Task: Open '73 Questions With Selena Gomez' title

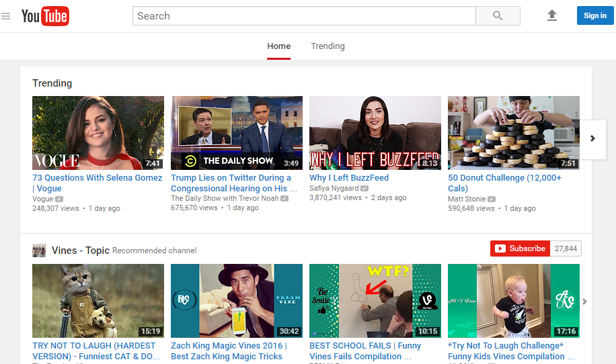Action: [x=97, y=183]
